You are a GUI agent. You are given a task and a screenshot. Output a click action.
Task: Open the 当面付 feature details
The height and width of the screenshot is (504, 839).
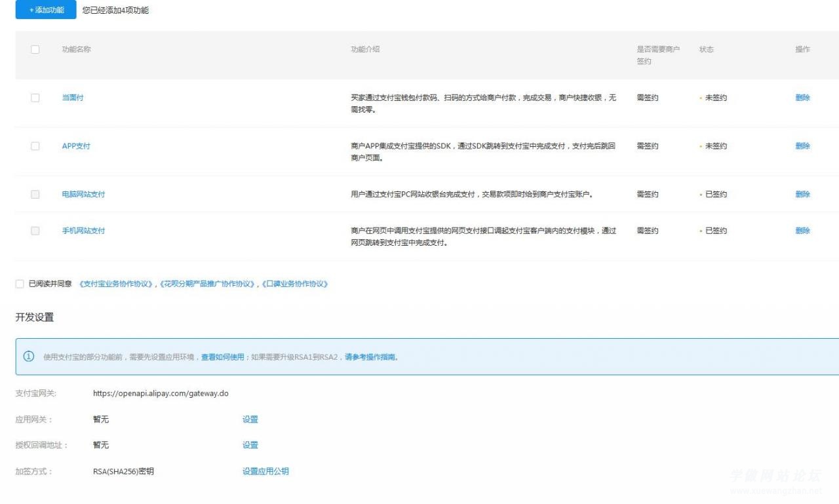tap(72, 97)
